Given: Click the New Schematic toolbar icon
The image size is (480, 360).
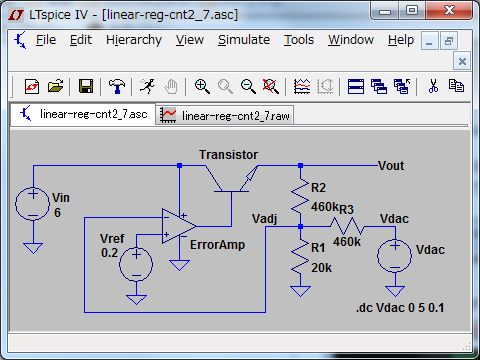Looking at the screenshot, I should 32,87.
